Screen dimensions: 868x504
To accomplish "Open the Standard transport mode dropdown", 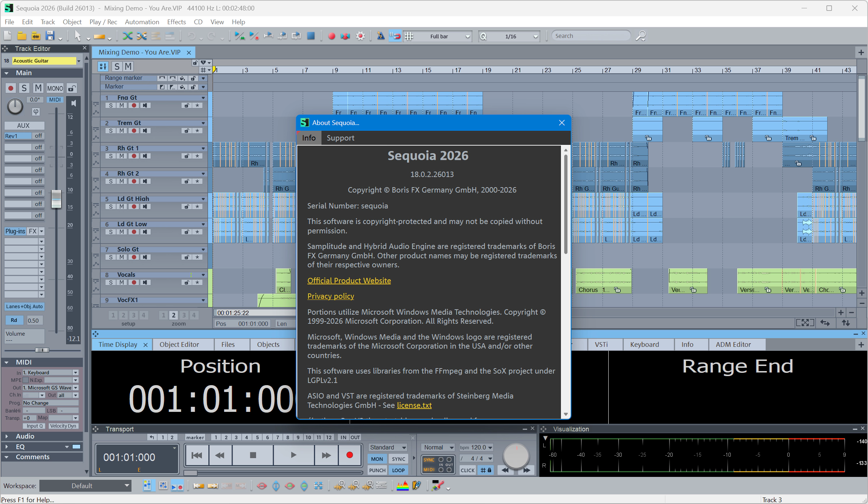I will [x=388, y=447].
